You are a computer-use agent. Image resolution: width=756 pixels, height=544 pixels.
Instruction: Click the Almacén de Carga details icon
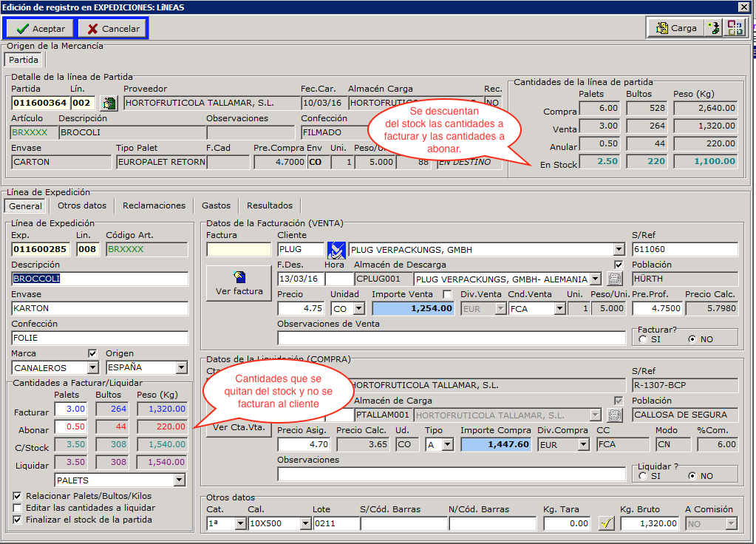coord(614,415)
